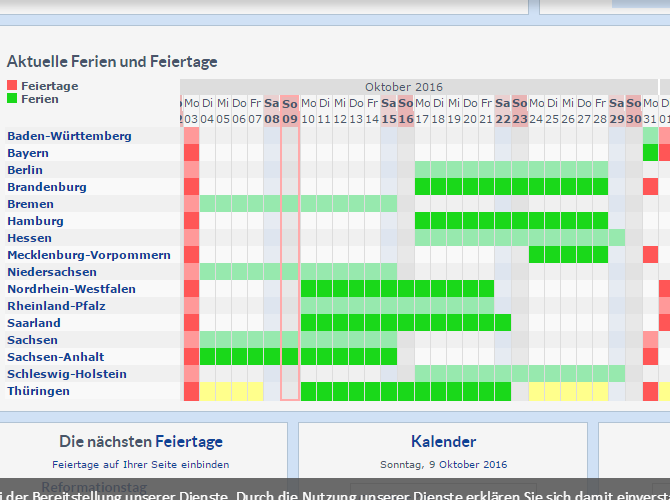Open Nordrhein-Westfalen link

[71, 289]
